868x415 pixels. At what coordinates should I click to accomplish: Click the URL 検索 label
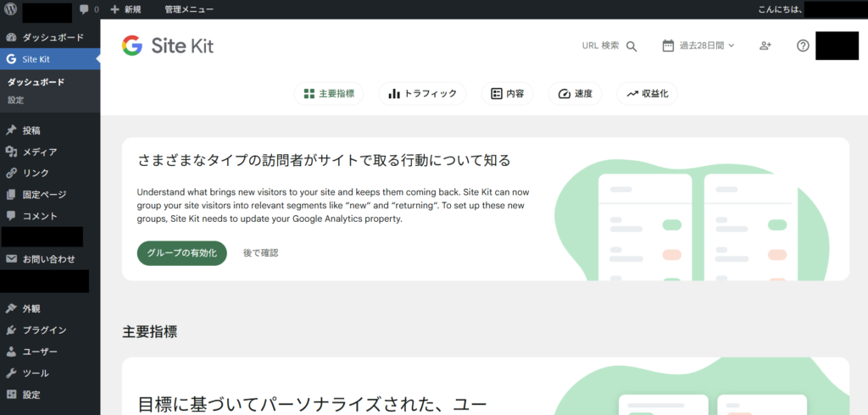tap(601, 46)
